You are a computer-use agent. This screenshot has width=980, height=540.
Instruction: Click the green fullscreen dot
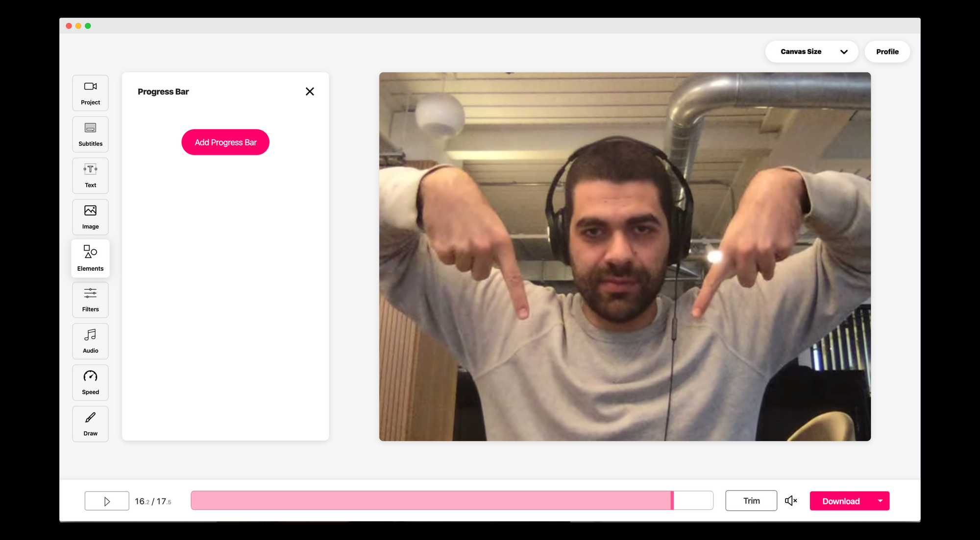coord(88,26)
